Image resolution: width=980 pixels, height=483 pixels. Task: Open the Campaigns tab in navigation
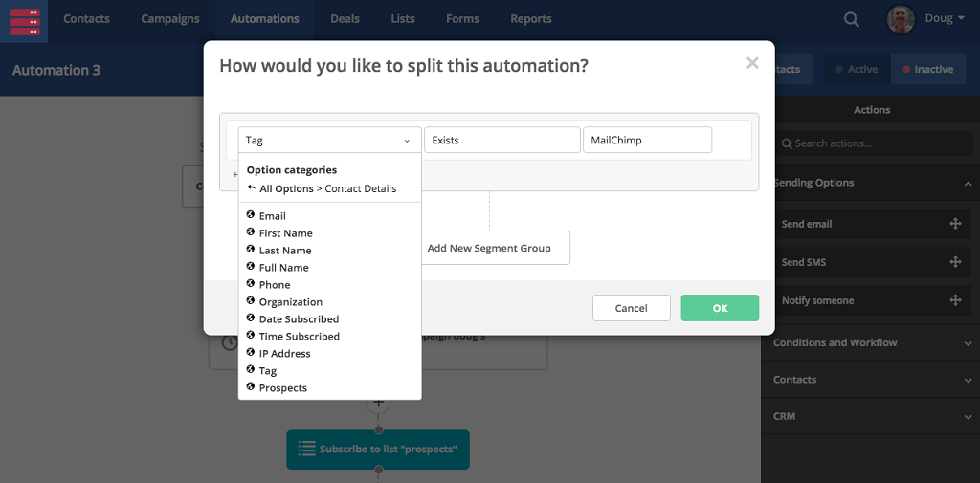click(169, 19)
